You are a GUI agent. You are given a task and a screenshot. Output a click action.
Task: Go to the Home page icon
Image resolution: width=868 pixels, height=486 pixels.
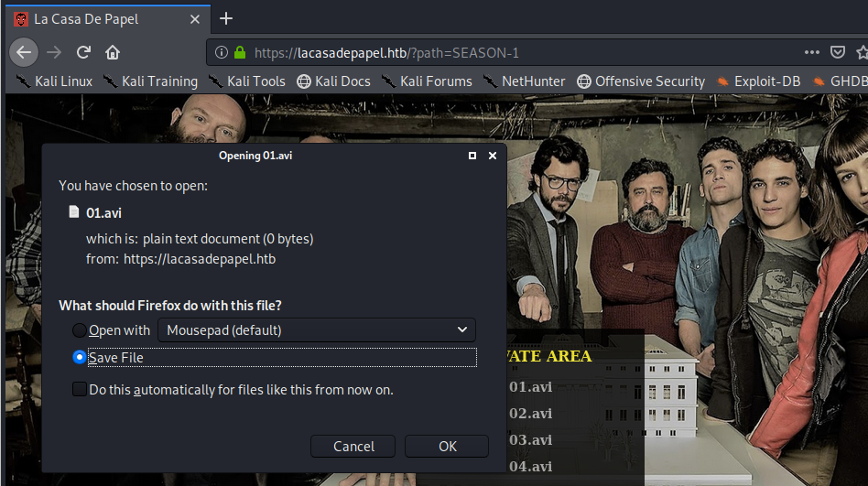click(113, 52)
